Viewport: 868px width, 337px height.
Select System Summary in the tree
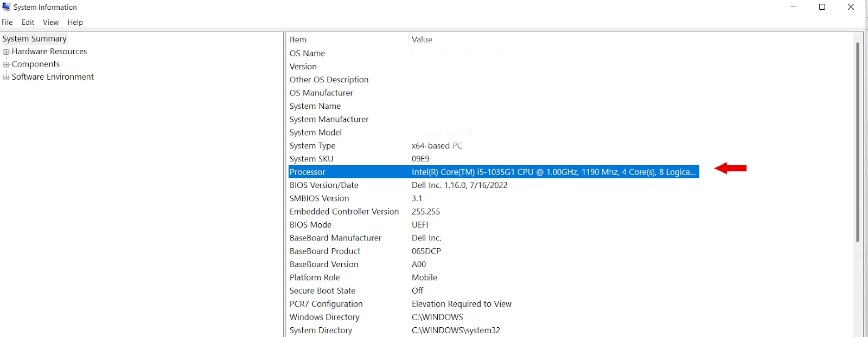tap(34, 39)
